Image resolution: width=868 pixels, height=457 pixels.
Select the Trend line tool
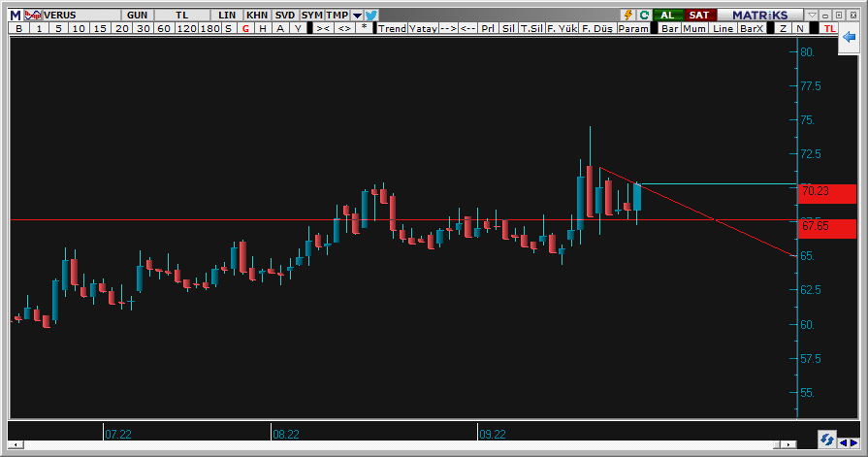pos(392,28)
